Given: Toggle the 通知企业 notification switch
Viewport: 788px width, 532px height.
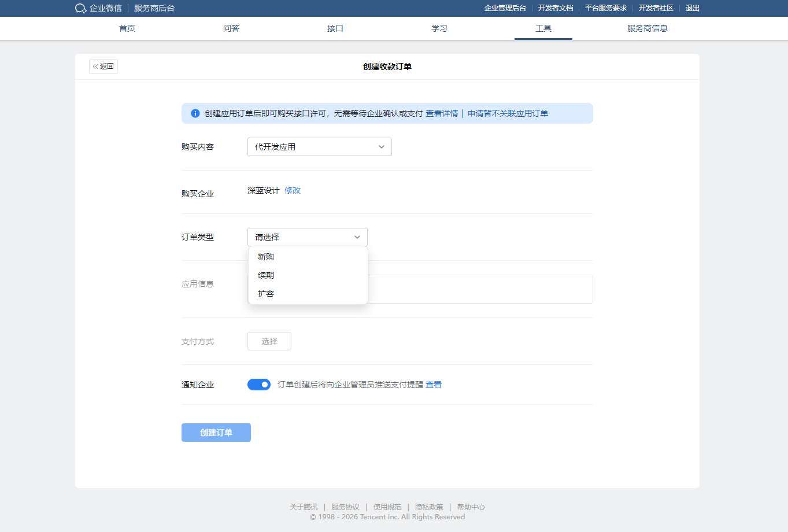Looking at the screenshot, I should (x=259, y=385).
